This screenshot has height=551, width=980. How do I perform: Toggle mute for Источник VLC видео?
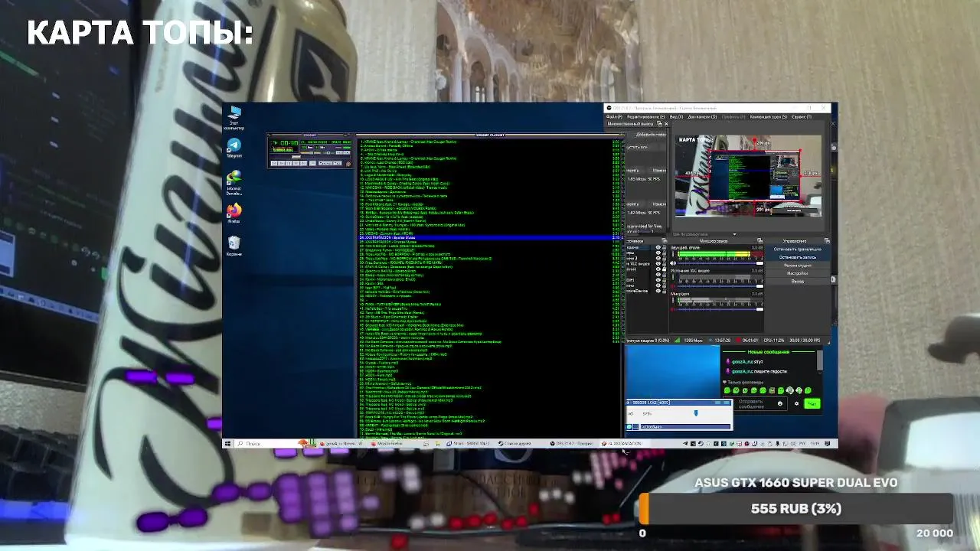[673, 286]
